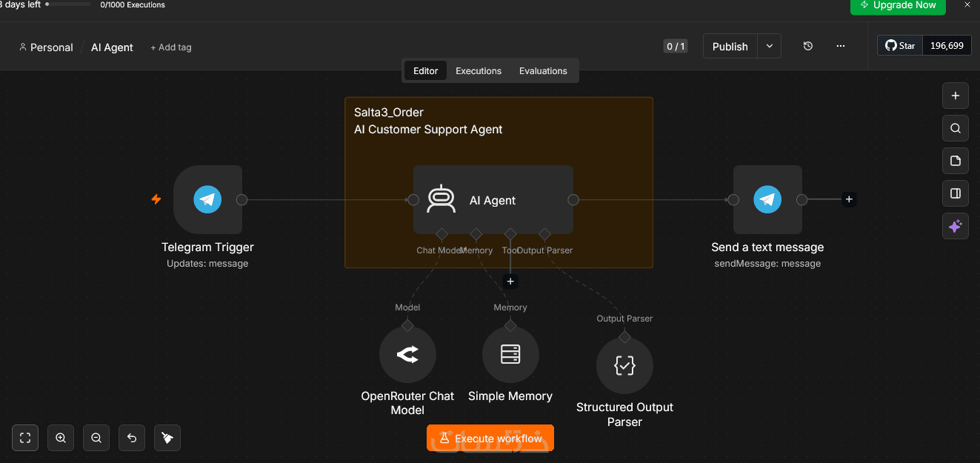The image size is (980, 463).
Task: Click the 0 / 1 counter badge
Action: click(676, 46)
